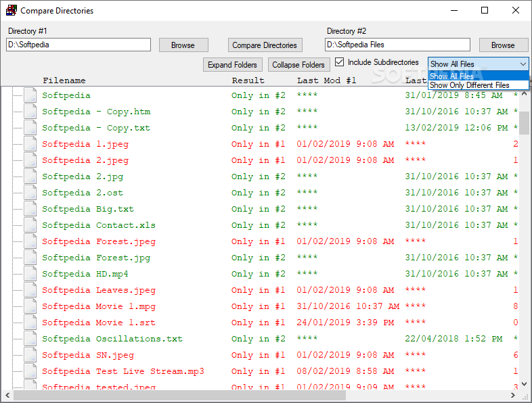This screenshot has height=403, width=532.
Task: Select the Softpedia Leaves.jpeg file name
Action: point(99,291)
